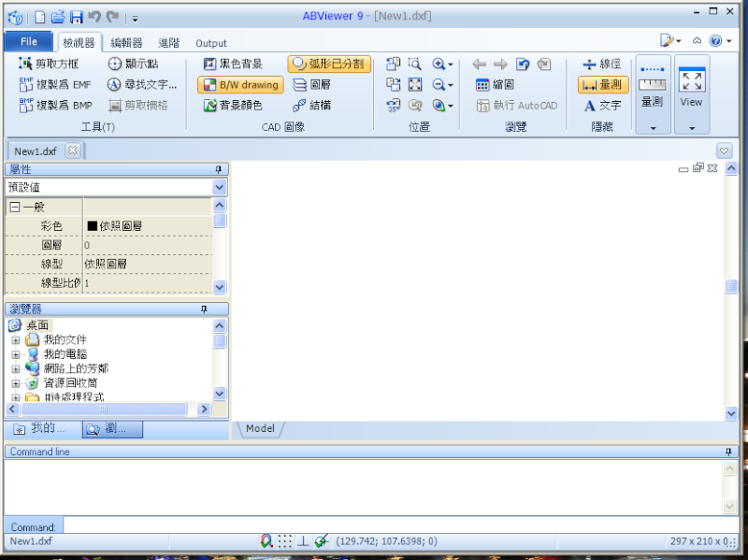The height and width of the screenshot is (560, 748).
Task: Click the drawing area vertical scrollbar thumb
Action: (x=731, y=286)
